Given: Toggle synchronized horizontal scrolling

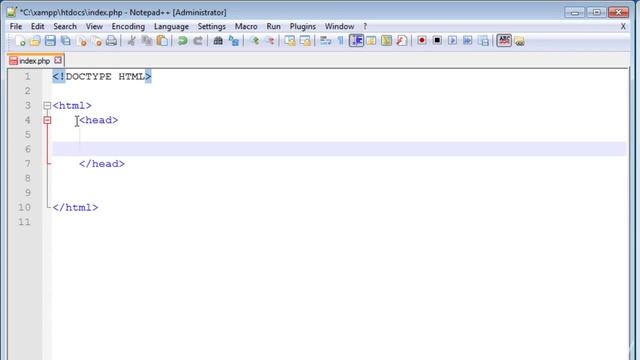Looking at the screenshot, I should 305,41.
